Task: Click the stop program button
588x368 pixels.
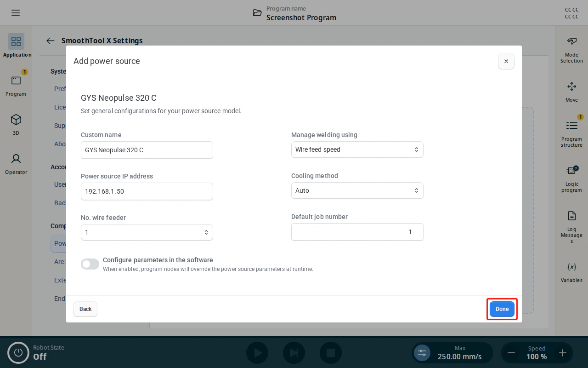Action: 331,353
